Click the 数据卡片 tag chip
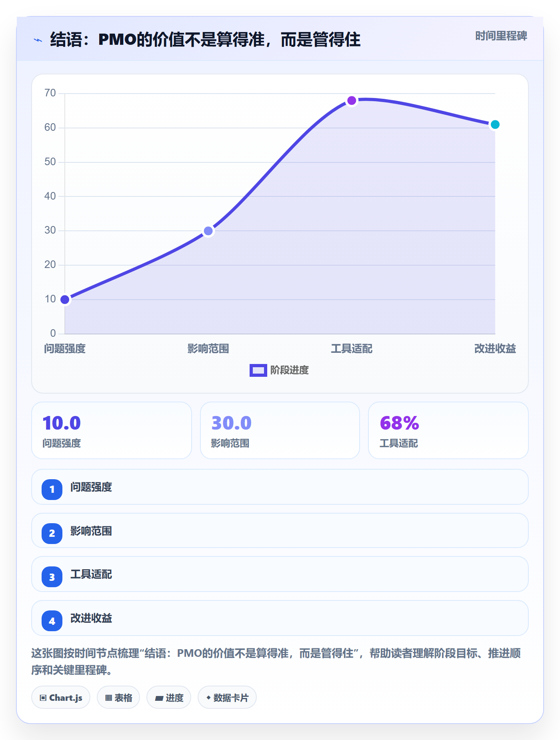560x740 pixels. (x=227, y=698)
